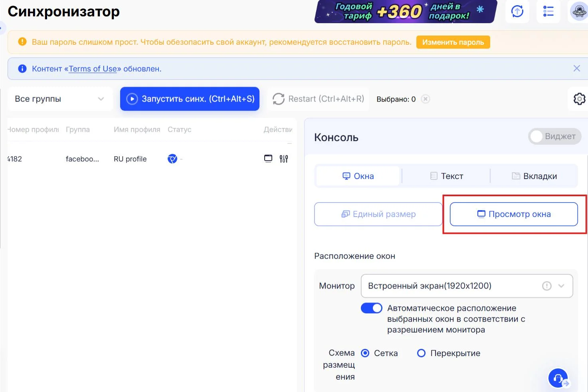588x392 pixels.
Task: Collapse the left panel with the side chevron
Action: pos(2,28)
